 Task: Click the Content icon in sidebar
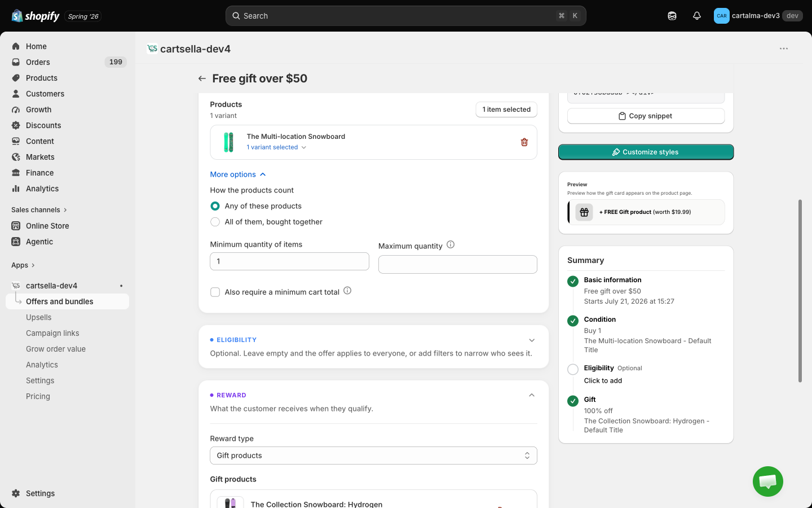point(16,141)
